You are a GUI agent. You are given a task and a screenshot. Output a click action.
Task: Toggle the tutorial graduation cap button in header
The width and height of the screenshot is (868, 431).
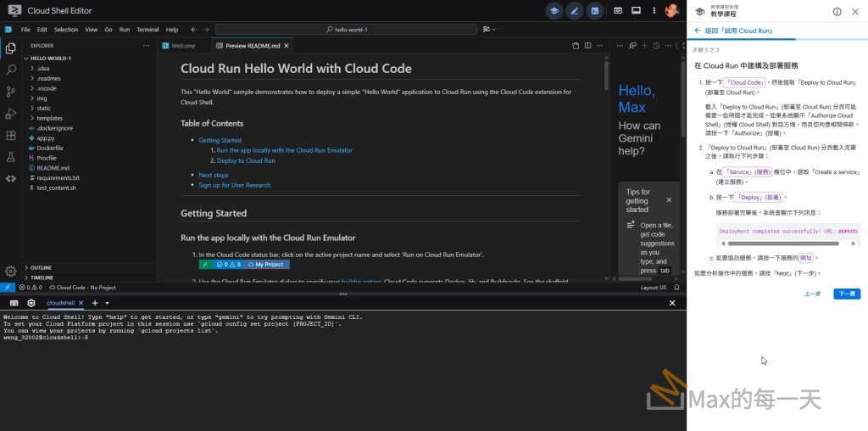pyautogui.click(x=554, y=11)
